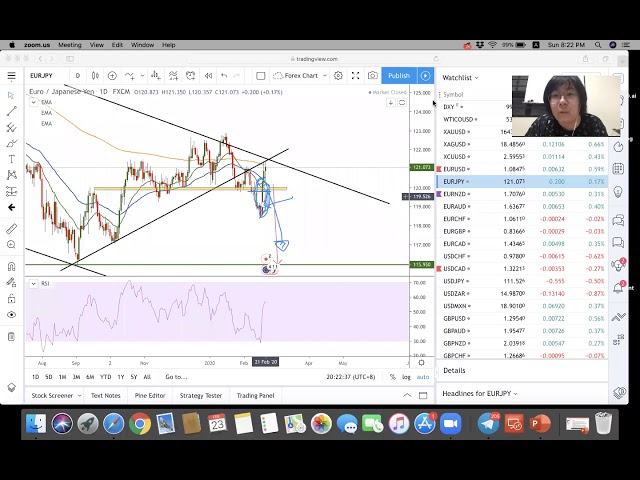Select the trend line drawing tool

click(x=11, y=111)
